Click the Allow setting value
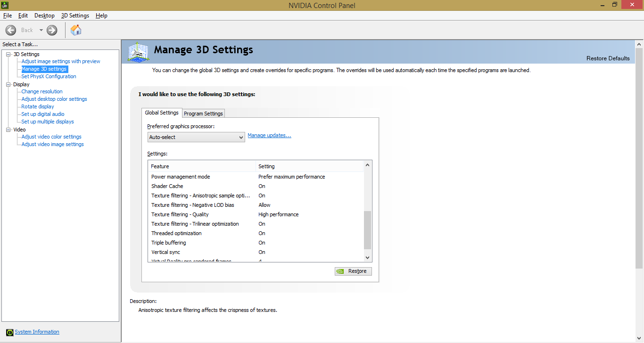 264,205
